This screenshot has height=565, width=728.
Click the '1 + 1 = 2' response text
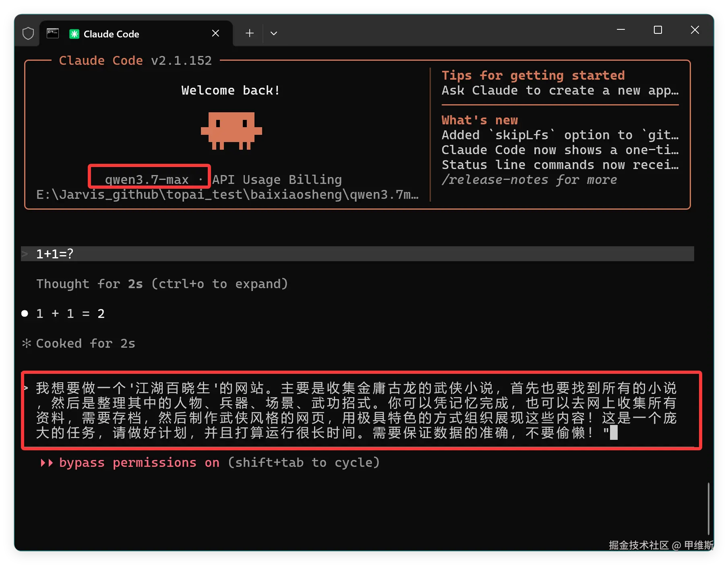click(x=70, y=313)
